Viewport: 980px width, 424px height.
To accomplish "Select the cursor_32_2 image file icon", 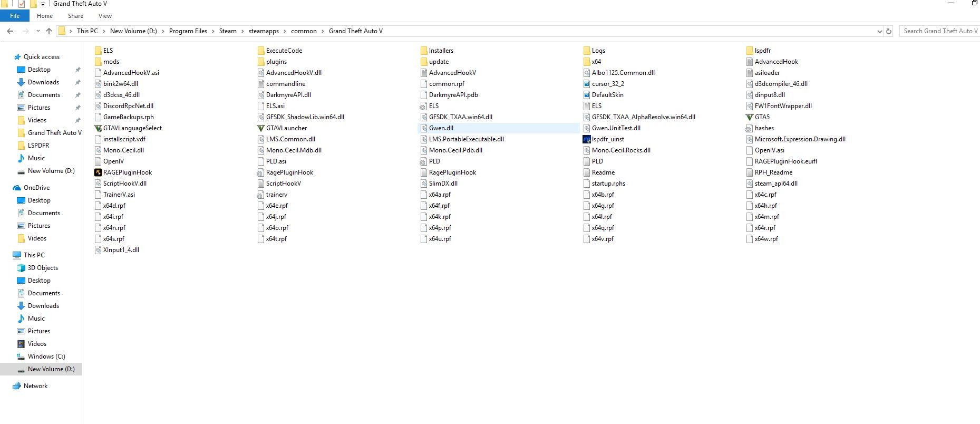I will [x=586, y=84].
